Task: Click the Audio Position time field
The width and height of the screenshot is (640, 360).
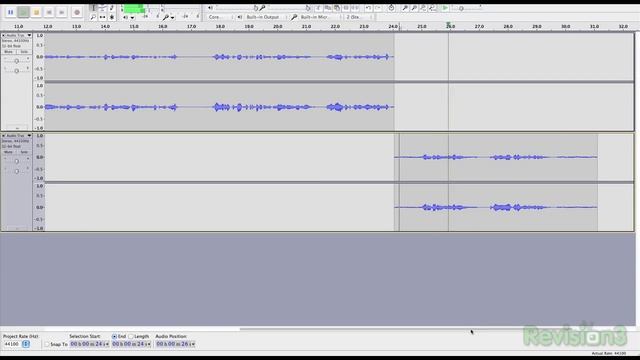Action: tap(176, 344)
